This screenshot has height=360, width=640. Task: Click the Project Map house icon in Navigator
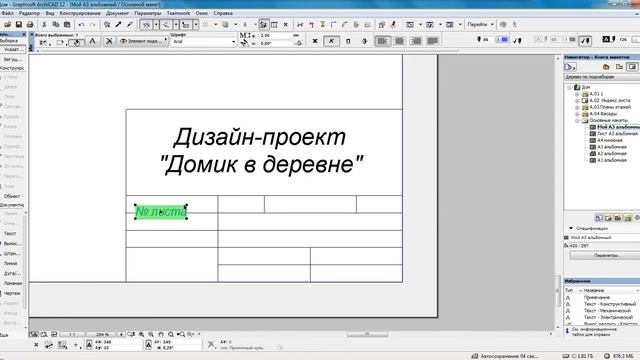point(606,67)
